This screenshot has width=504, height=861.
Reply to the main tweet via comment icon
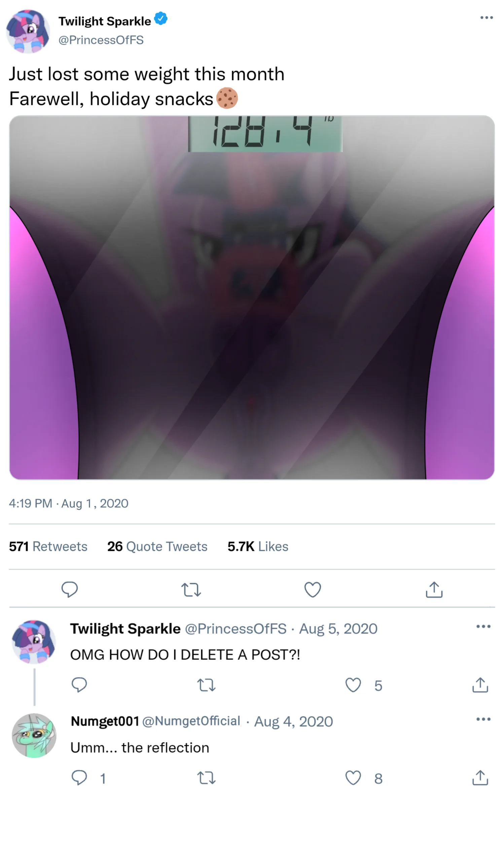click(x=69, y=589)
